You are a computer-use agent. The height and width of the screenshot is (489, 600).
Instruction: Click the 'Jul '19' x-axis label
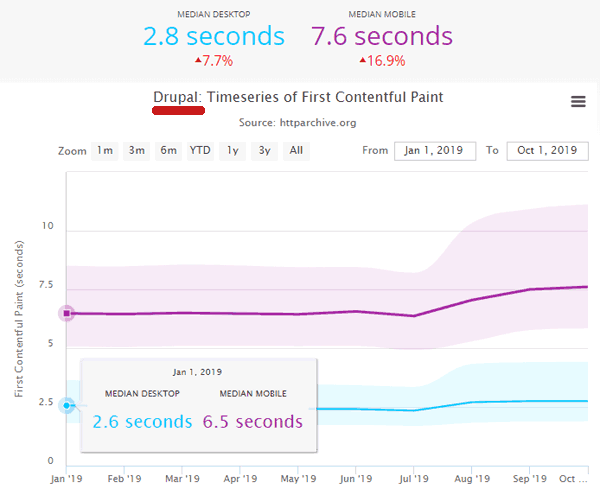coord(414,479)
